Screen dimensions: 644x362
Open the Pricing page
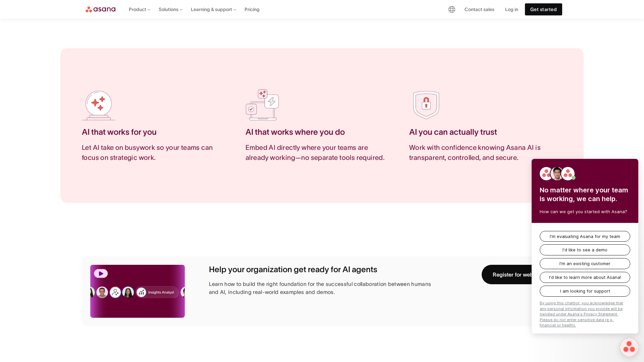252,9
